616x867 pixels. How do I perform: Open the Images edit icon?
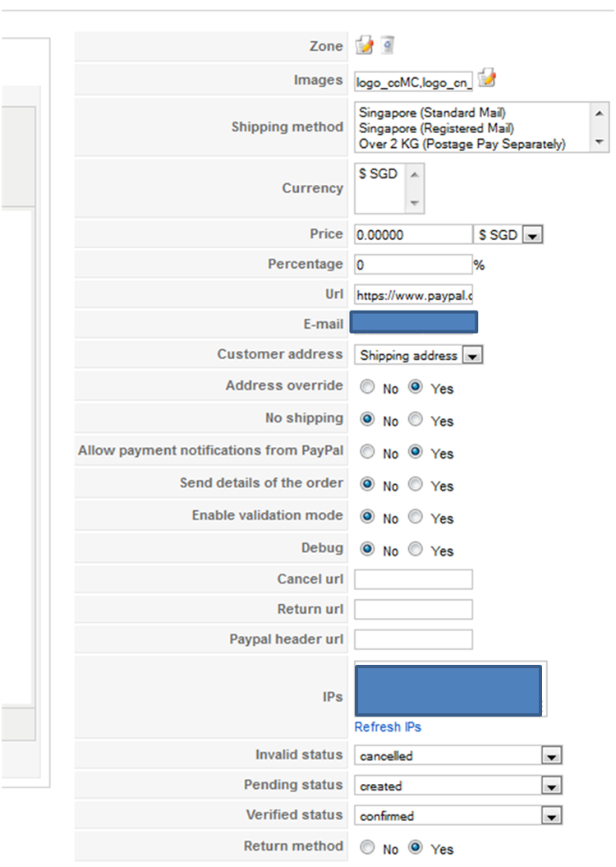point(487,77)
